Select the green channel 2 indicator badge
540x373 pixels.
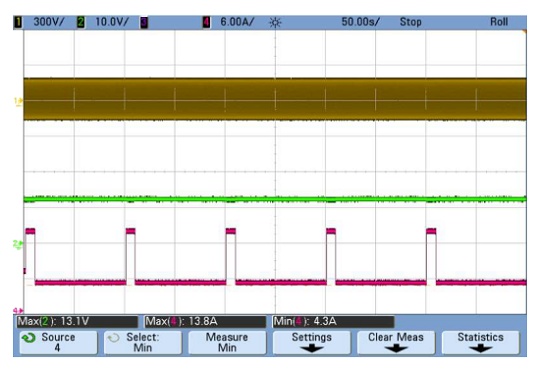81,23
